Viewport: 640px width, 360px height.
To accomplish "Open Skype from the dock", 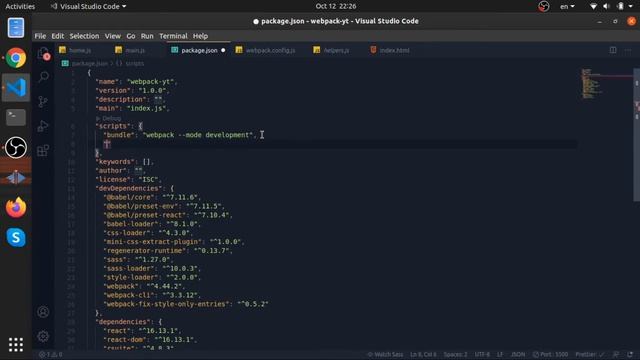I will (x=16, y=238).
